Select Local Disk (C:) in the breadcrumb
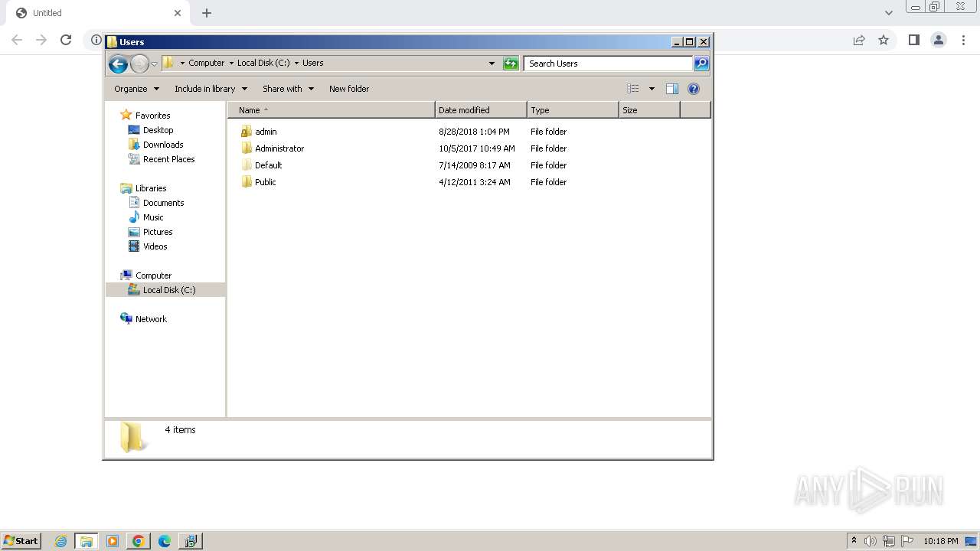 [x=263, y=63]
